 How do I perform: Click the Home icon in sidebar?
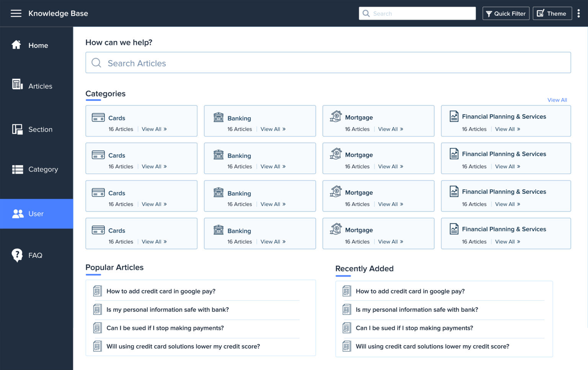[x=16, y=45]
